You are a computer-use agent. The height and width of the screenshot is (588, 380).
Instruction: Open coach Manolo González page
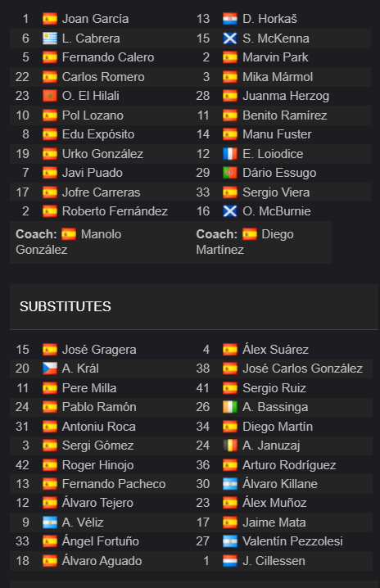point(69,242)
